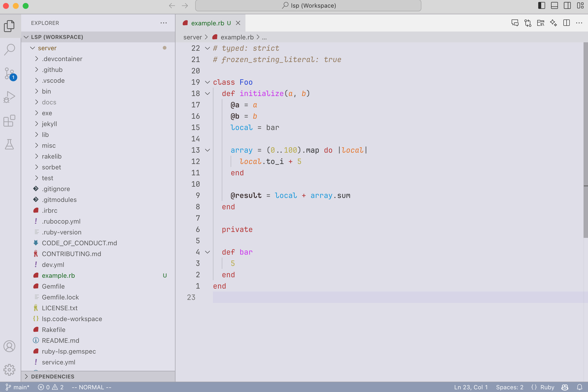Select example.rb in the explorer
Image resolution: width=588 pixels, height=392 pixels.
[x=98, y=276]
